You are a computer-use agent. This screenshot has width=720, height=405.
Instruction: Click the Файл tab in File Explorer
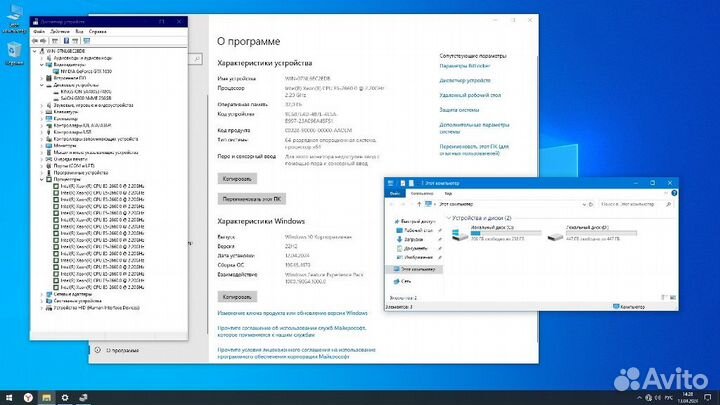point(394,194)
